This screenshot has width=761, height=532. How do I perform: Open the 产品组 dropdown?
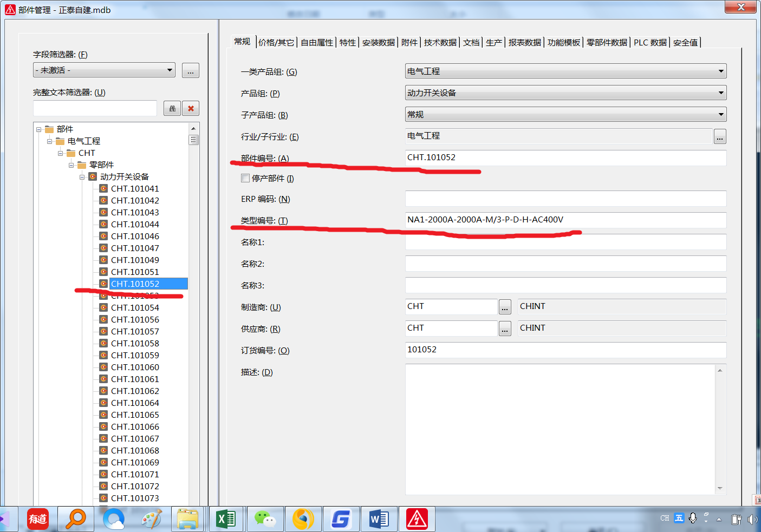[x=720, y=93]
